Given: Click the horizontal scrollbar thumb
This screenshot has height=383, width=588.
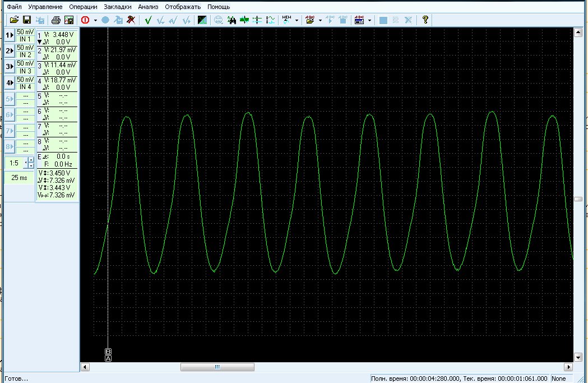Looking at the screenshot, I should coord(217,367).
